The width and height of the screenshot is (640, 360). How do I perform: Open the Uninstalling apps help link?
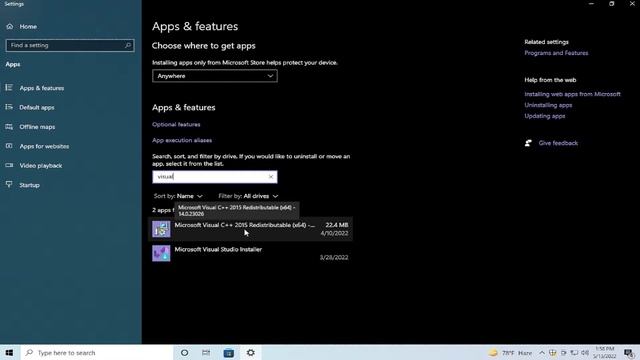coord(548,105)
